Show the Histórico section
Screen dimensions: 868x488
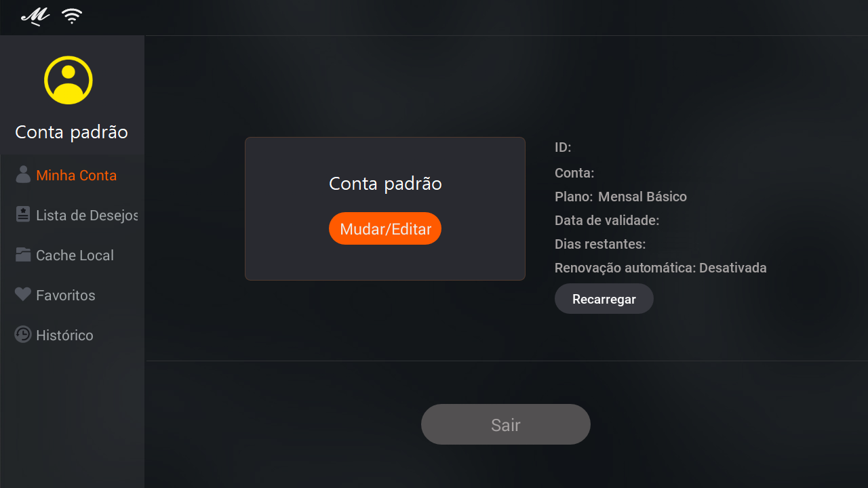(x=72, y=335)
